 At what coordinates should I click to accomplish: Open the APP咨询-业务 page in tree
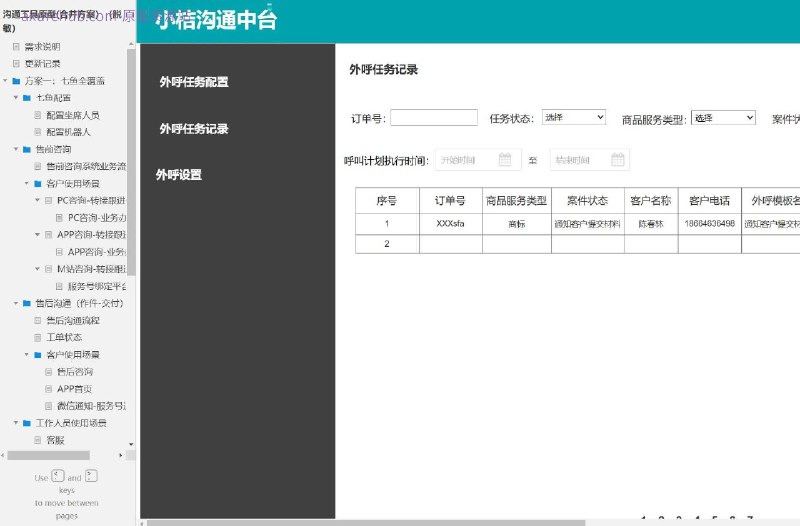tap(97, 252)
